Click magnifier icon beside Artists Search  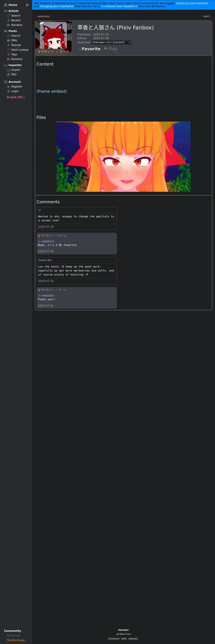[x=9, y=16]
